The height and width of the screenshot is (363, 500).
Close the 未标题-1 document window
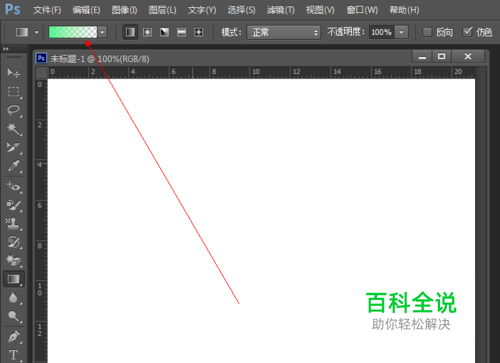coord(468,57)
